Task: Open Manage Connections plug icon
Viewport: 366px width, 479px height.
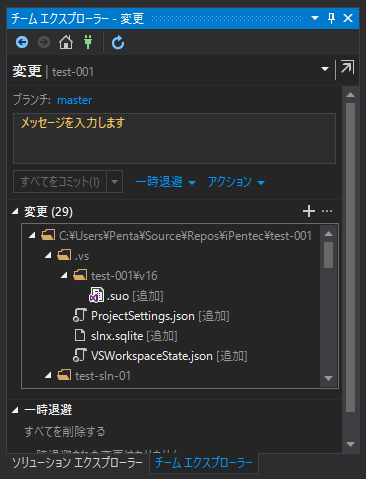Action: coord(88,42)
